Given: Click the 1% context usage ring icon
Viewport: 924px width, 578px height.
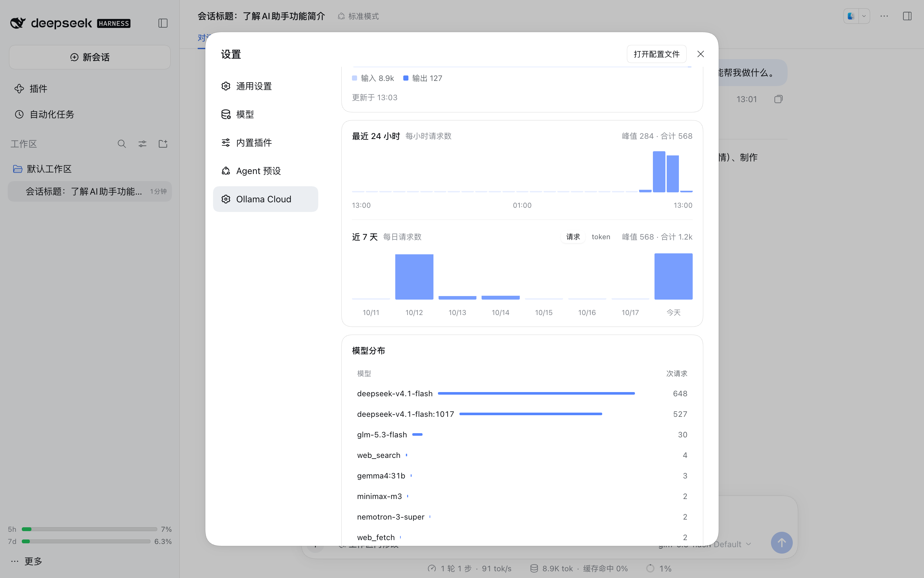Looking at the screenshot, I should tap(650, 568).
